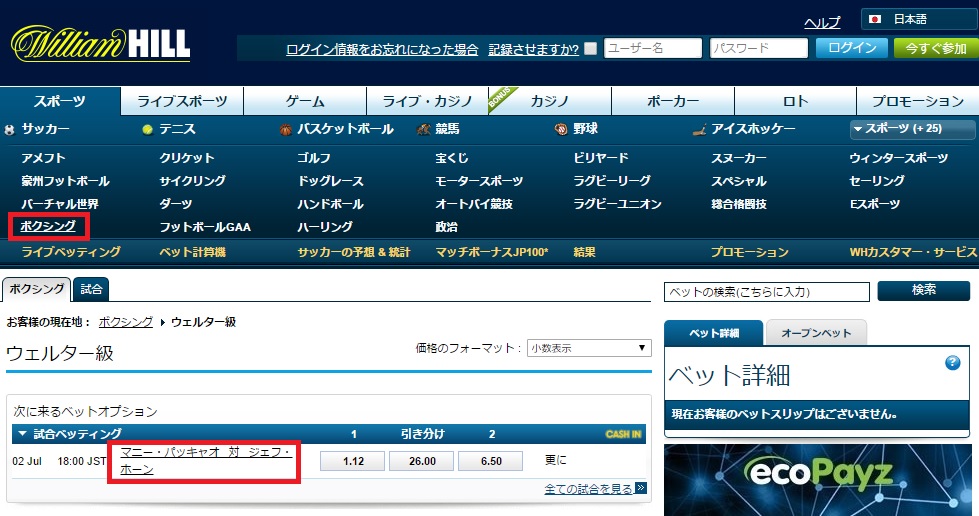Switch to the オープンベット tab
This screenshot has height=516, width=979.
click(816, 333)
